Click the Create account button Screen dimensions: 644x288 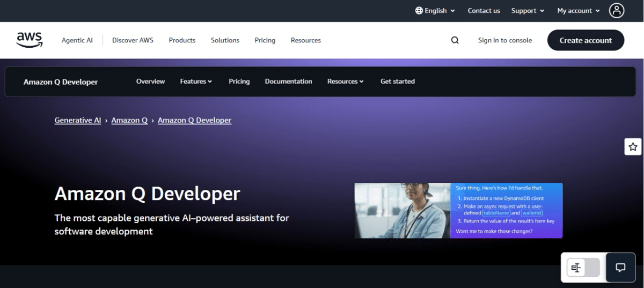click(586, 40)
